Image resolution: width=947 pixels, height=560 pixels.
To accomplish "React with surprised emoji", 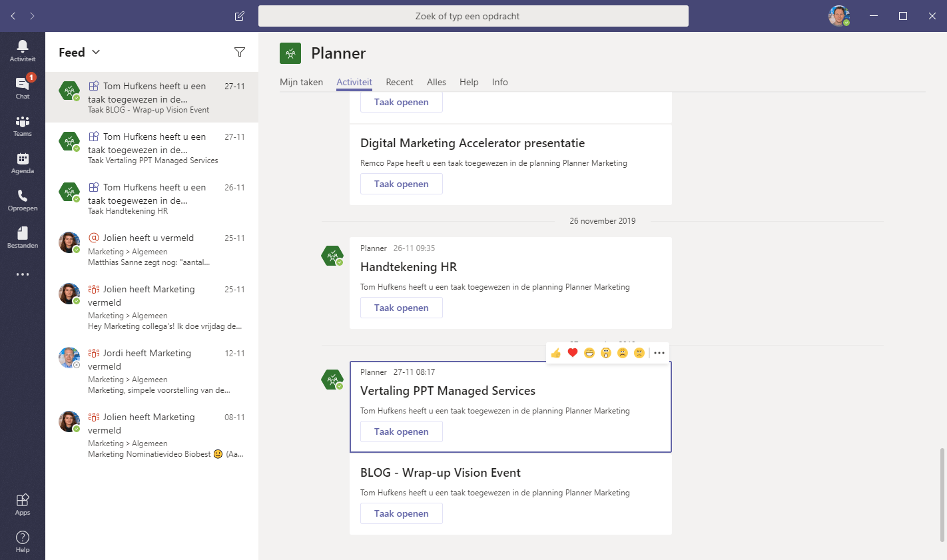I will [x=606, y=353].
